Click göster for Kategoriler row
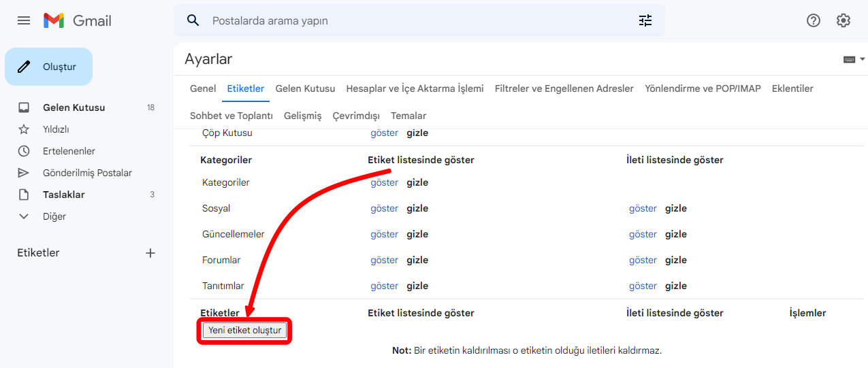Screen dimensions: 868x368 tap(385, 182)
